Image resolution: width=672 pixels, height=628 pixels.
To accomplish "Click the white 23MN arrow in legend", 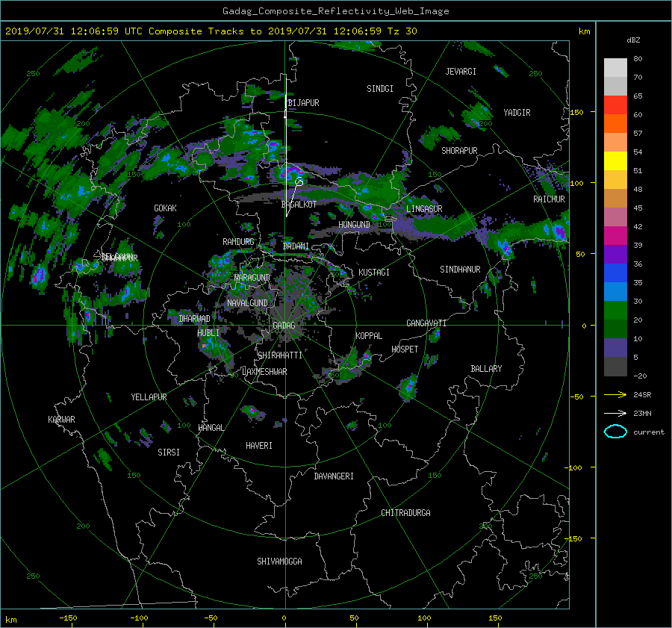I will click(615, 413).
